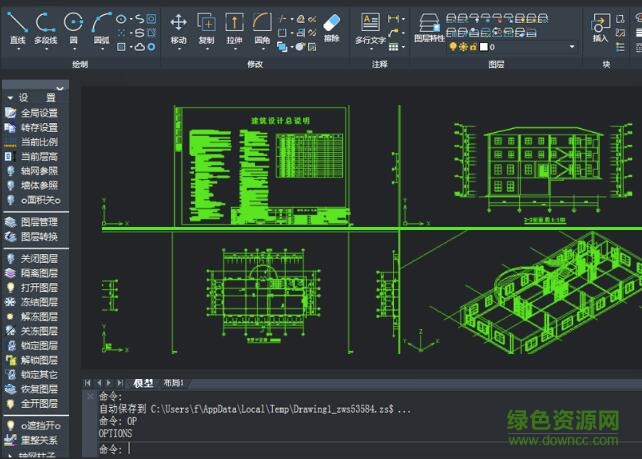Click the white layer color swatch
642x459 pixels.
tap(483, 47)
